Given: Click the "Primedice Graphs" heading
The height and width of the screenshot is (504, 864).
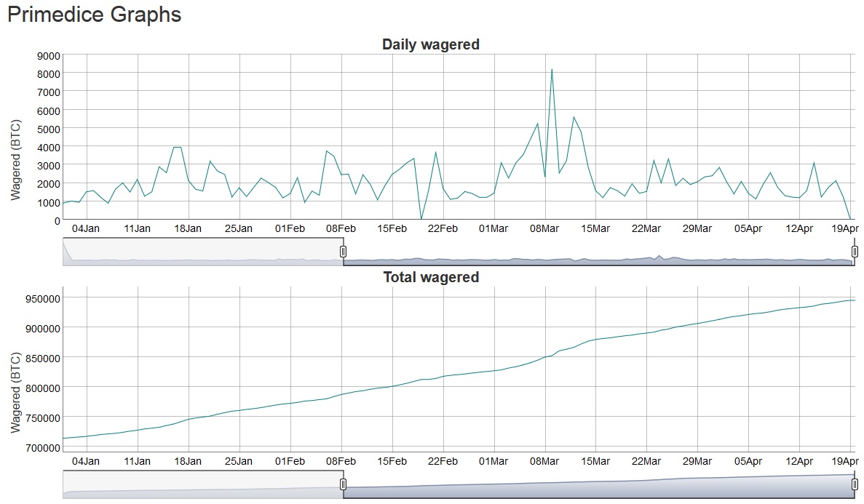Looking at the screenshot, I should (94, 15).
